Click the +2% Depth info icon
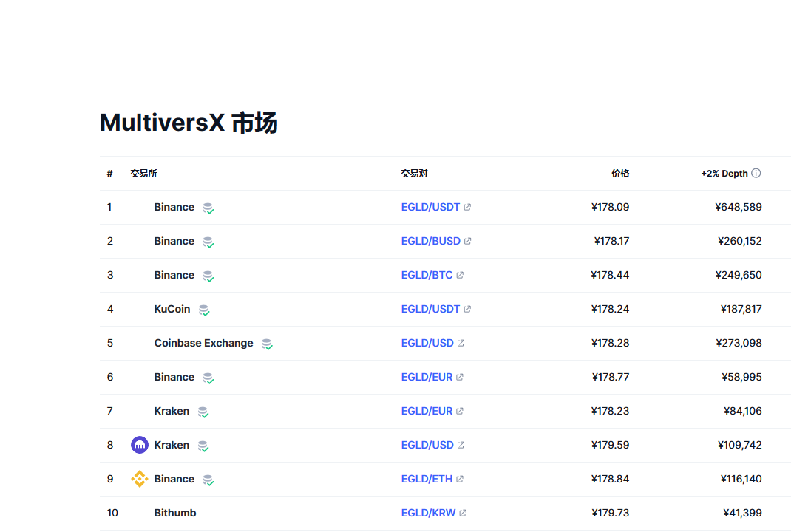 pos(756,173)
